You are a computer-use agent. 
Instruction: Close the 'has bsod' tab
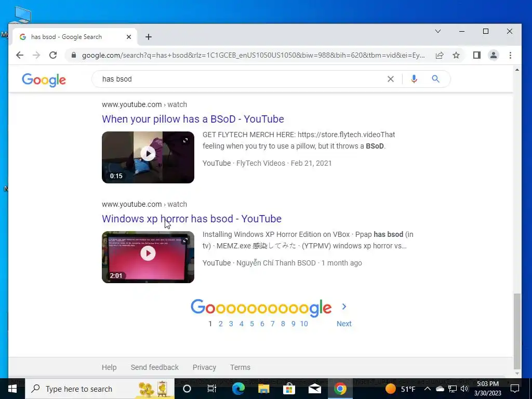[x=129, y=37]
